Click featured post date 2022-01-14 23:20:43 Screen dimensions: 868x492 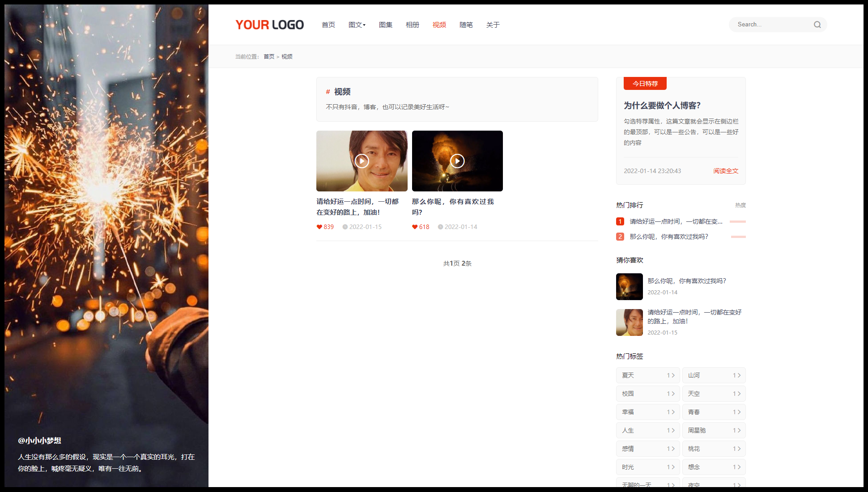[652, 171]
